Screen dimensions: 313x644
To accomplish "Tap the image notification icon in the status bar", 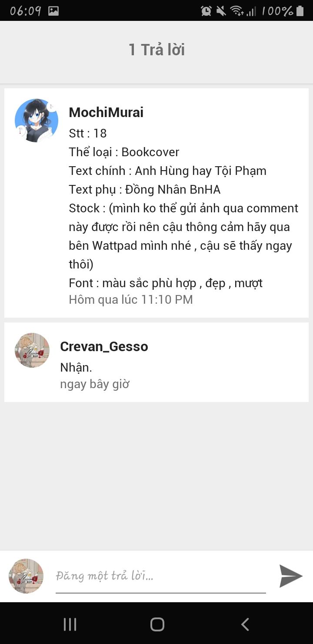I will pyautogui.click(x=53, y=11).
